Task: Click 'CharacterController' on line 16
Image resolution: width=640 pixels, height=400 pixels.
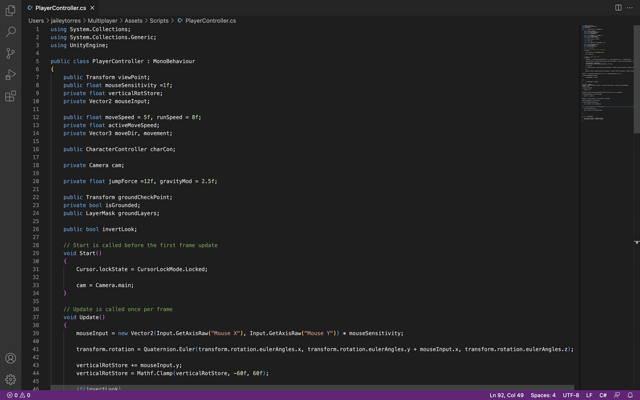Action: click(116, 149)
